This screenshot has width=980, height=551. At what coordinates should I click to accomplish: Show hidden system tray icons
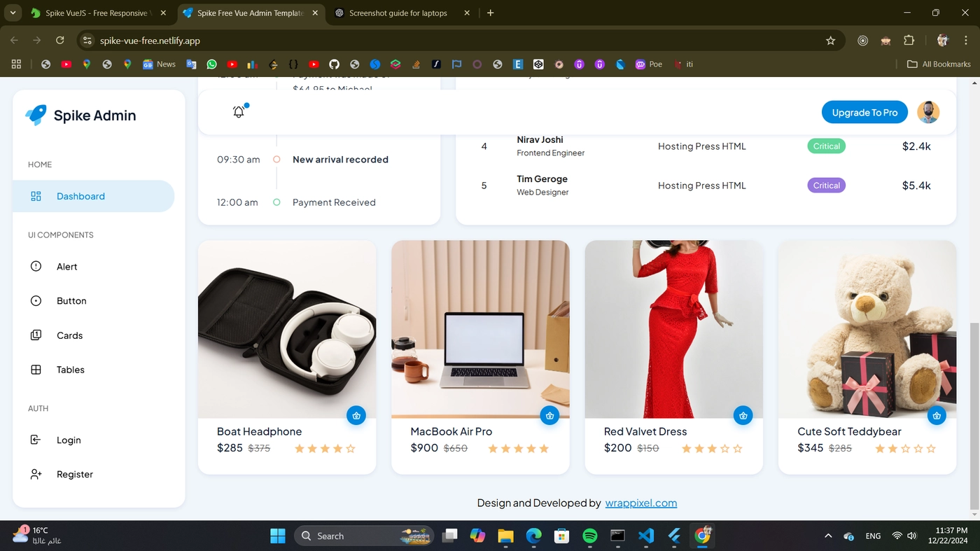click(828, 536)
